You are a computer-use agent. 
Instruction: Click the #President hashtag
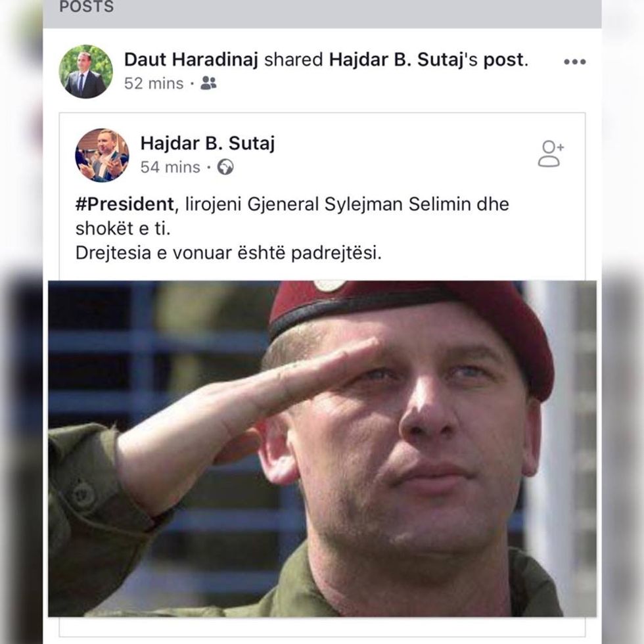point(124,204)
